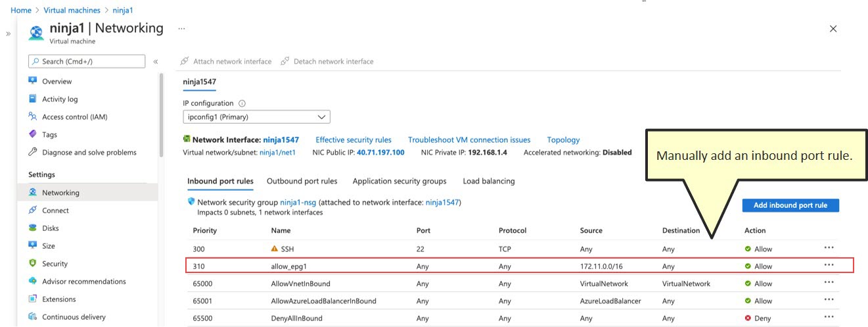Click Add inbound port rule button
868x327 pixels.
click(x=790, y=205)
